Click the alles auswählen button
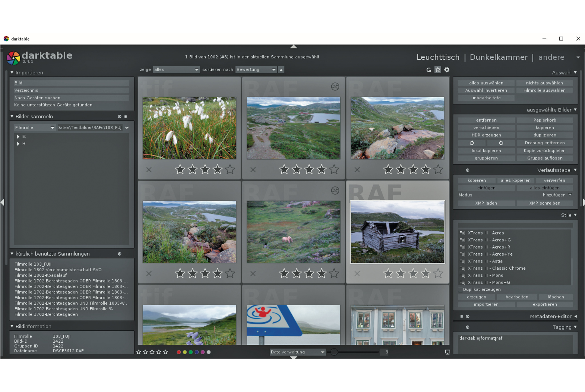Screen dimensions: 585x392 tap(486, 83)
